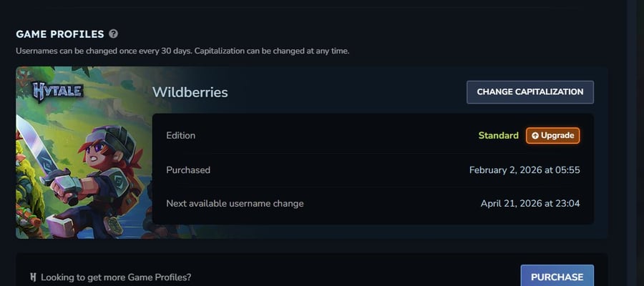Select the Wildberries username text
The image size is (644, 286).
[190, 92]
